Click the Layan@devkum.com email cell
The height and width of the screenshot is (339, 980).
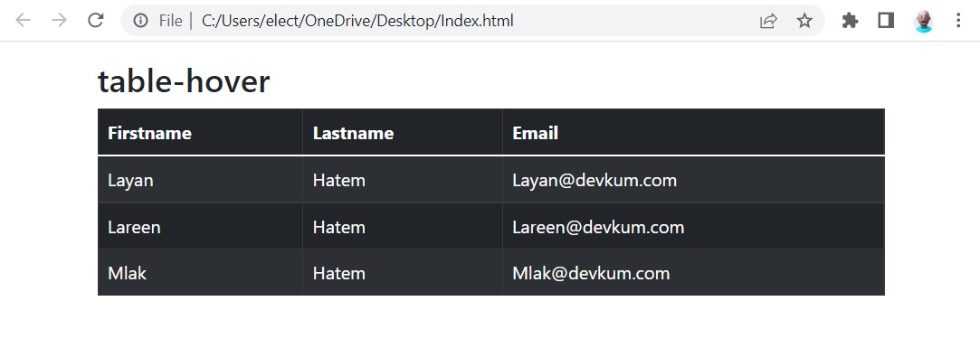click(694, 181)
